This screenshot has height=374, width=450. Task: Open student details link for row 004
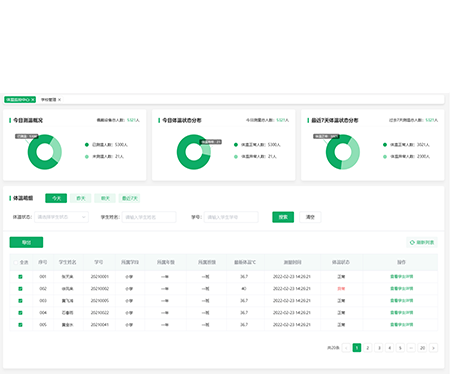point(402,312)
